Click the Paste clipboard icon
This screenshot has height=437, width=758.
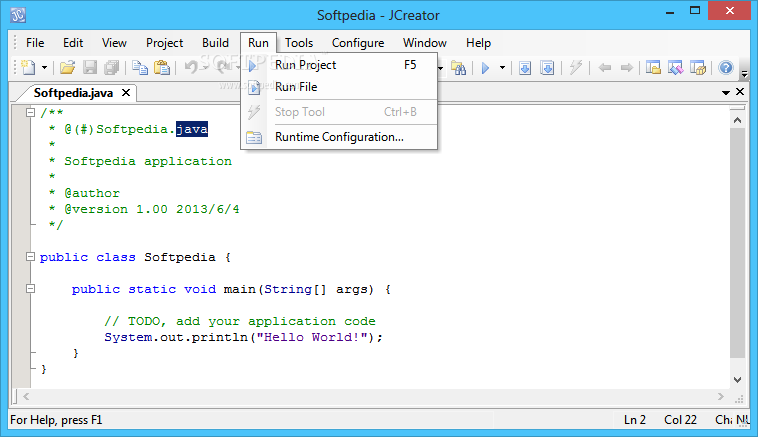pos(162,68)
